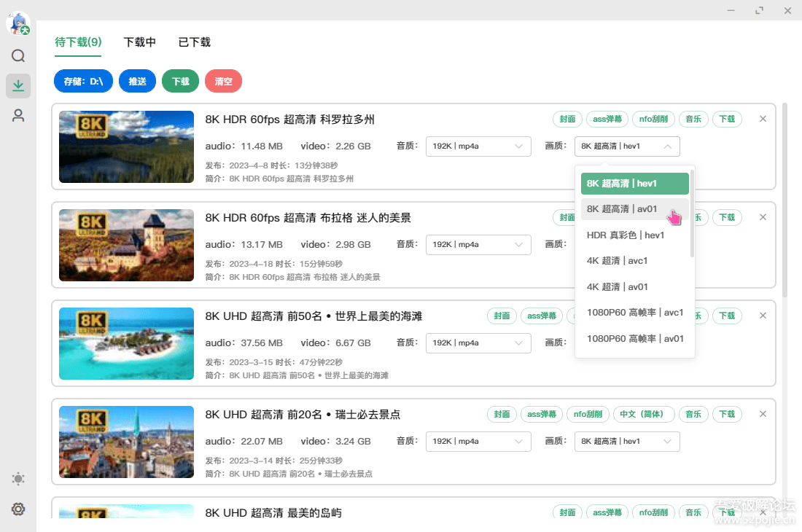
Task: Click 音乐 for 科罗拉多州 video
Action: pos(693,119)
